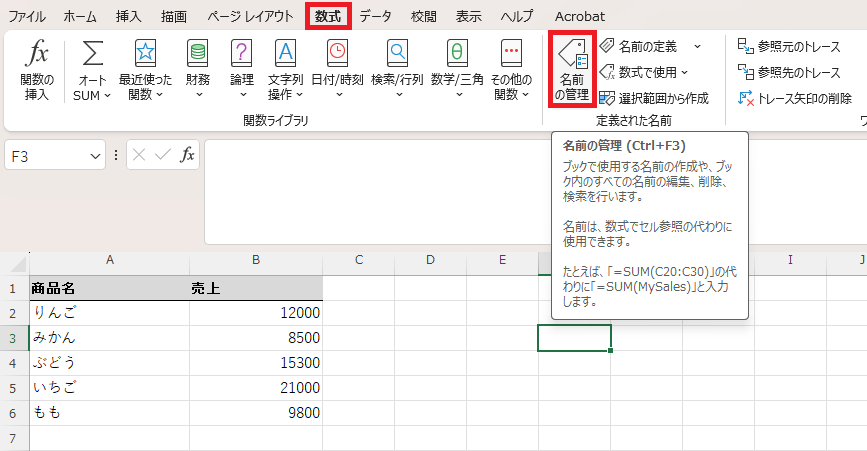Select column A header

[x=109, y=260]
